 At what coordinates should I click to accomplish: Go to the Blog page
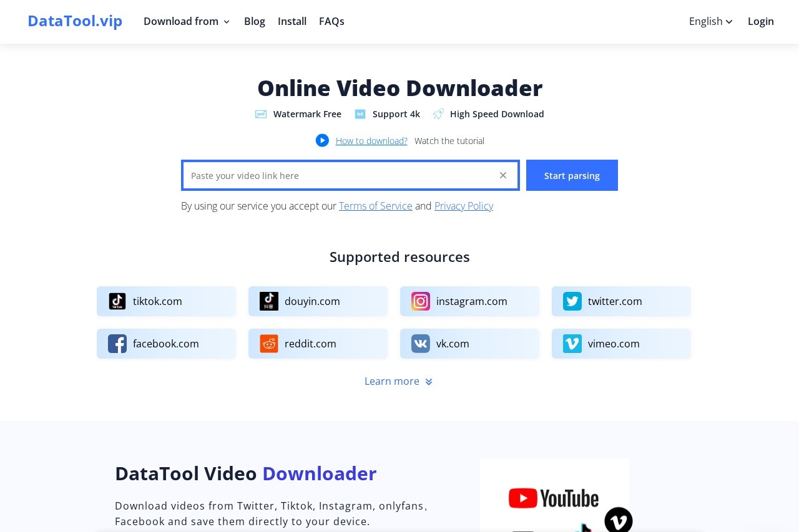[255, 21]
